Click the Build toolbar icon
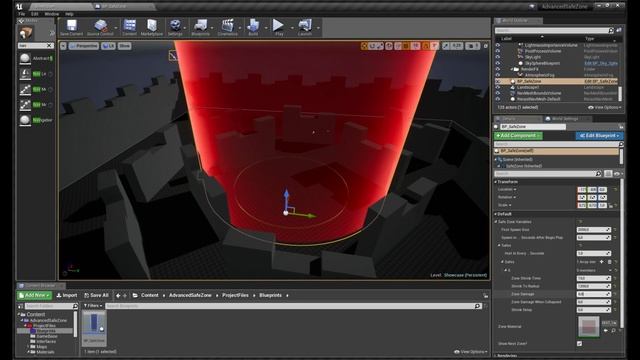The height and width of the screenshot is (360, 640). tap(253, 27)
